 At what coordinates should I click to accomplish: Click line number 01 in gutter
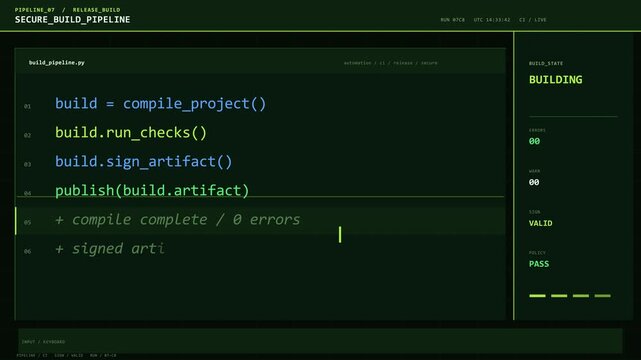(27, 106)
